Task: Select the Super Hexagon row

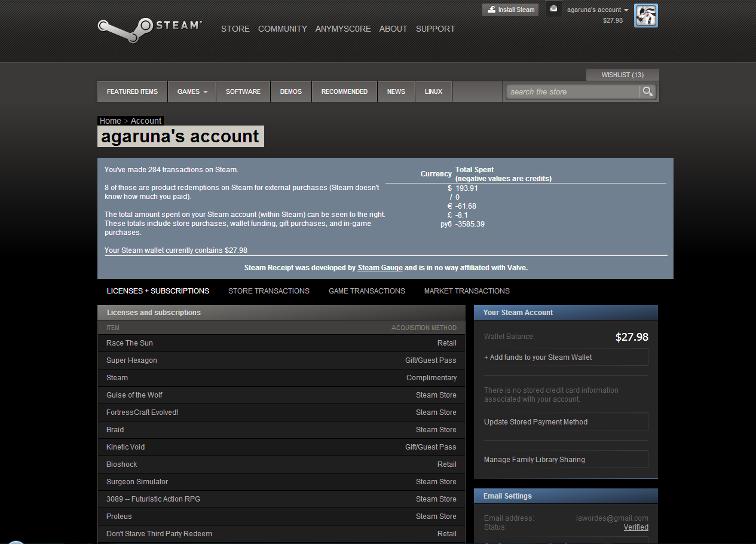Action: coord(281,360)
